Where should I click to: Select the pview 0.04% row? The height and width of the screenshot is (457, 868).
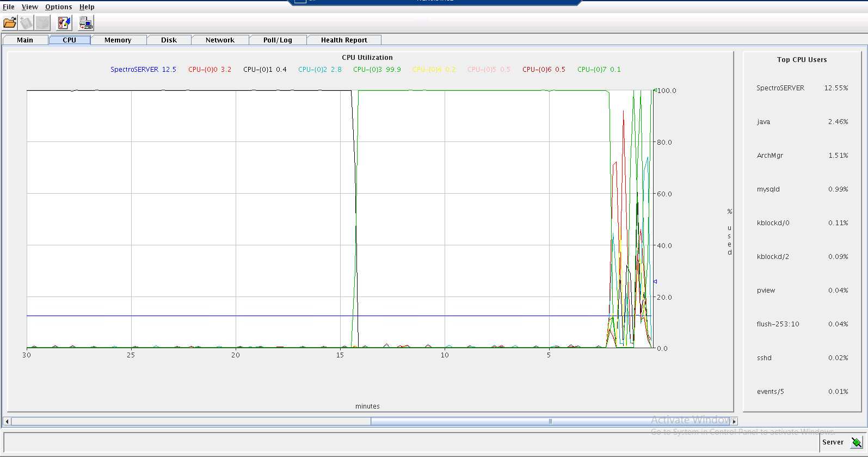tap(802, 291)
